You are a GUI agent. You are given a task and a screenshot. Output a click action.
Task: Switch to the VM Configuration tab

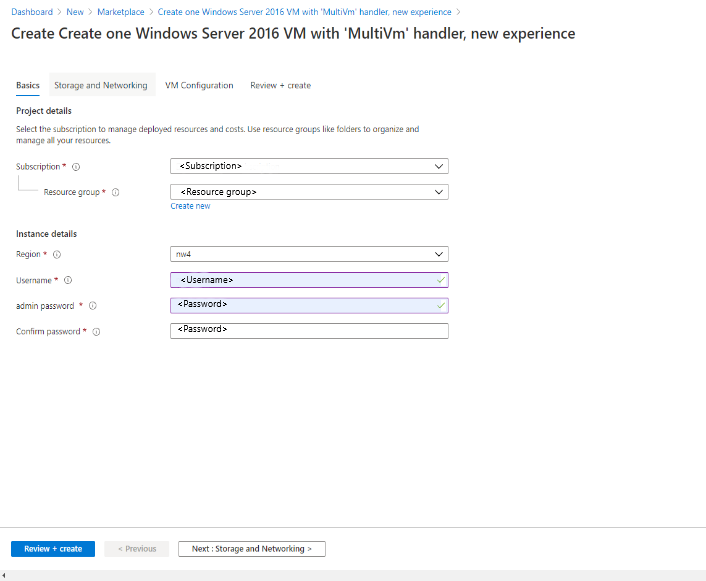click(x=199, y=85)
